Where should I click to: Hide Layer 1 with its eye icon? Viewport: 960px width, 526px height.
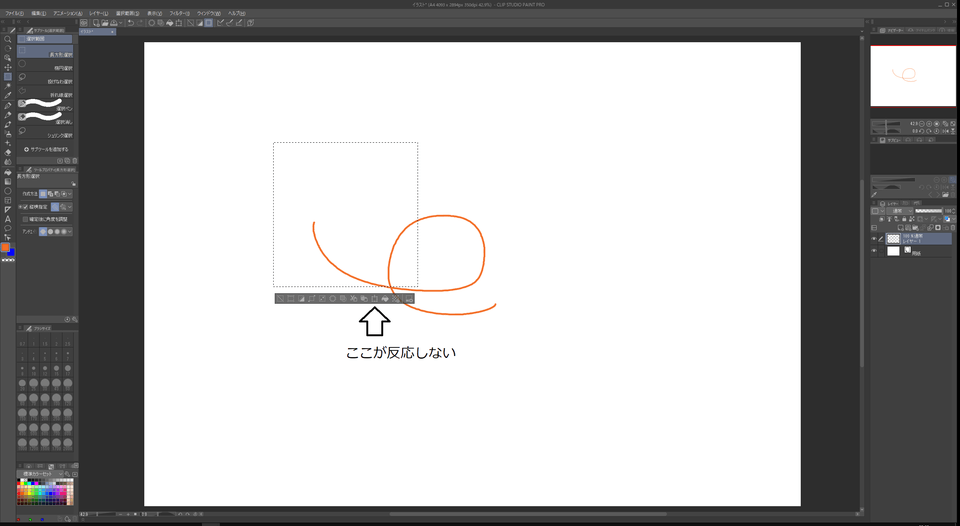(874, 239)
